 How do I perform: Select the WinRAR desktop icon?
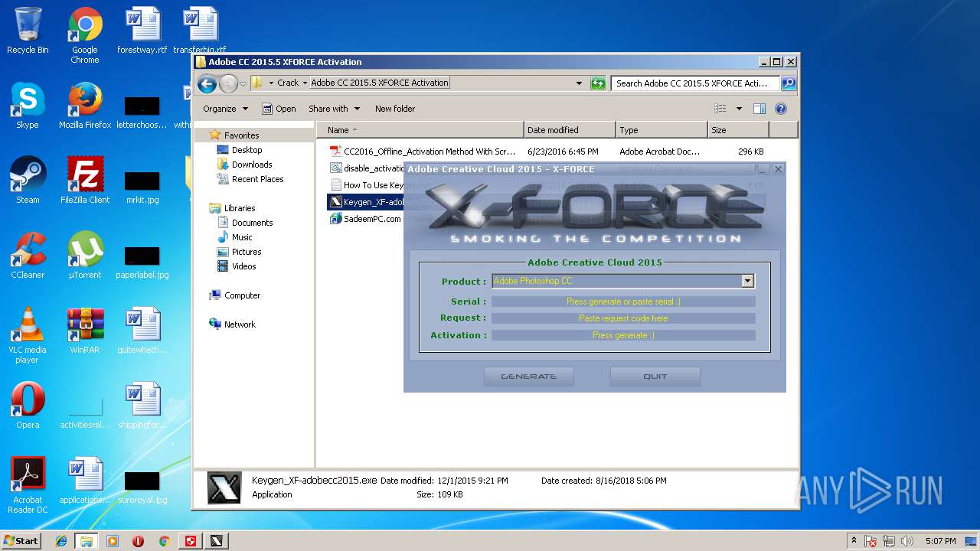[85, 331]
